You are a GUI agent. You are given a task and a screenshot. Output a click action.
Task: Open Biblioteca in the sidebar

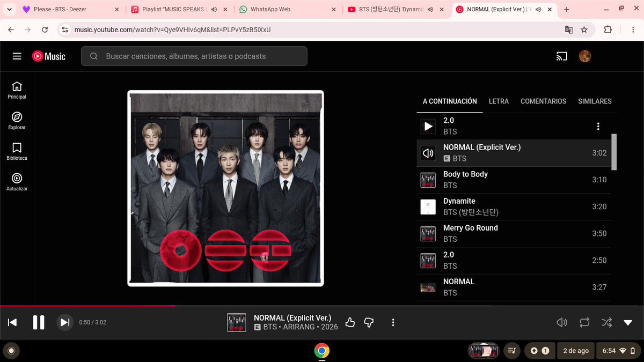17,151
